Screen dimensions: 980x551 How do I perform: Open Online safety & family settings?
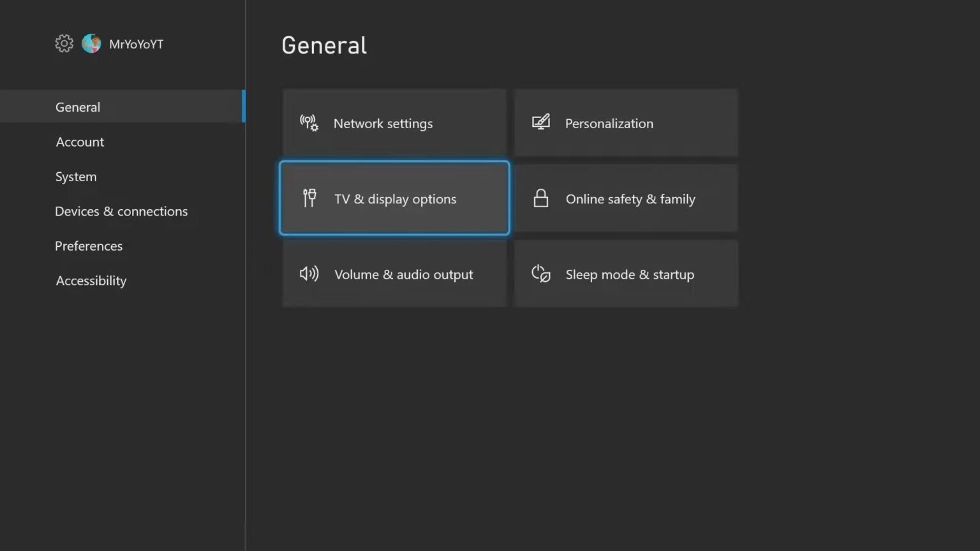(x=625, y=198)
